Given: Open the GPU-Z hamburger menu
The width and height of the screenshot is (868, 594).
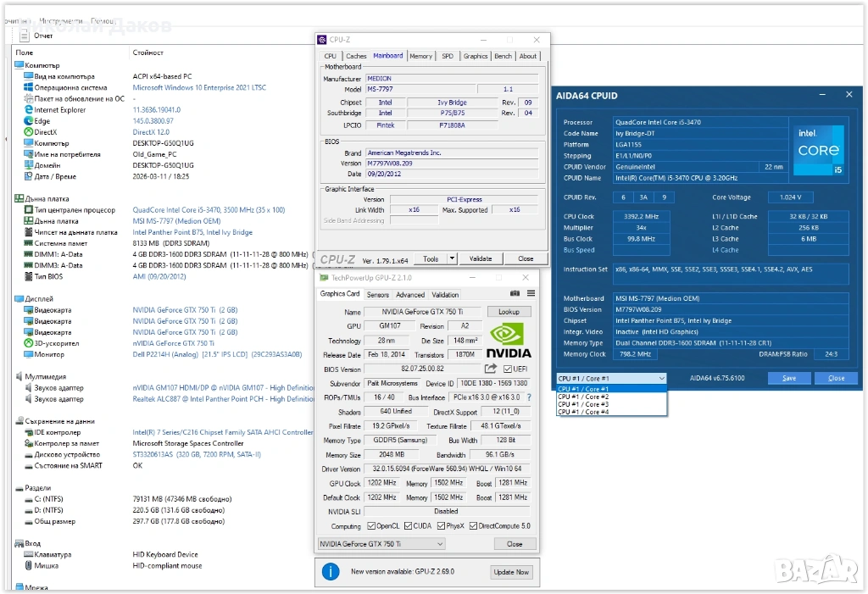Looking at the screenshot, I should [529, 294].
